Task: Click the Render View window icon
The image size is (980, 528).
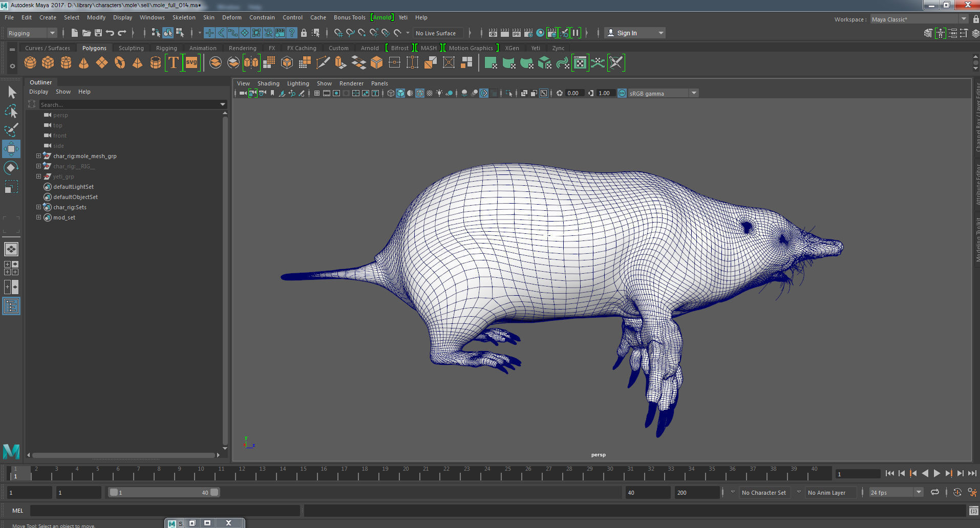Action: pyautogui.click(x=493, y=33)
